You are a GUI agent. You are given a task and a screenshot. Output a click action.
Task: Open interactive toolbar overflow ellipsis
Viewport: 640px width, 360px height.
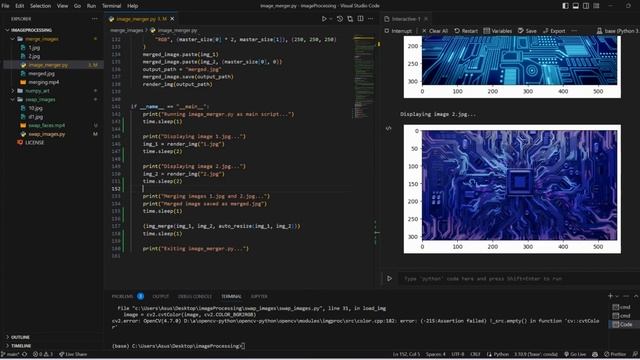coord(574,31)
